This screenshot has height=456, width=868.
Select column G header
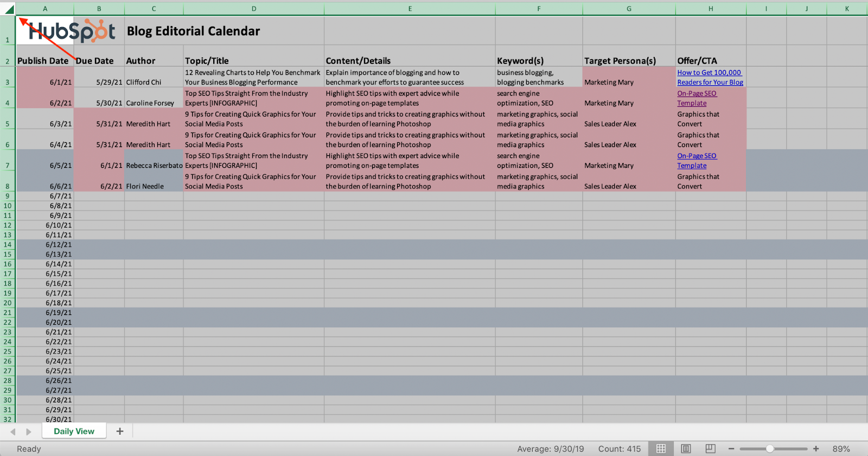pyautogui.click(x=629, y=9)
